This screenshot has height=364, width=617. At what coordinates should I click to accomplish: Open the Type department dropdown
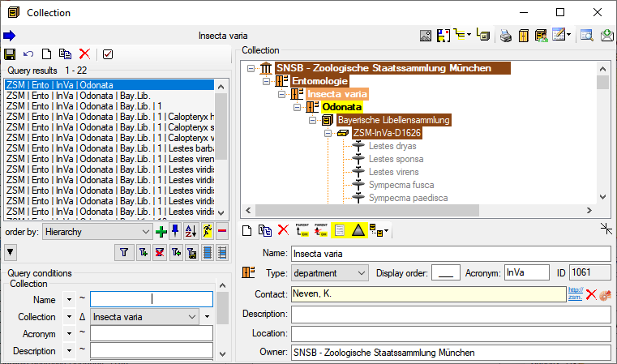click(x=330, y=273)
